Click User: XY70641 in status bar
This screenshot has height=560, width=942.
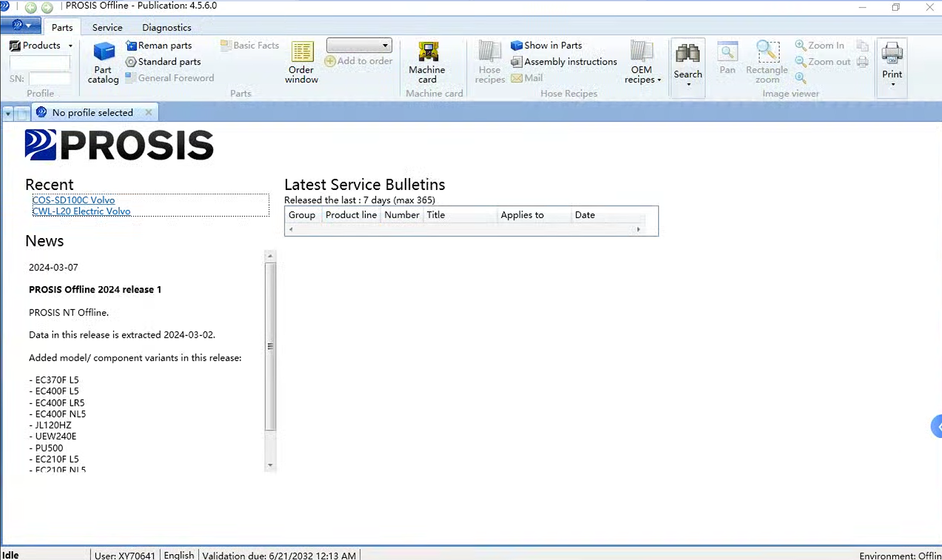point(125,555)
